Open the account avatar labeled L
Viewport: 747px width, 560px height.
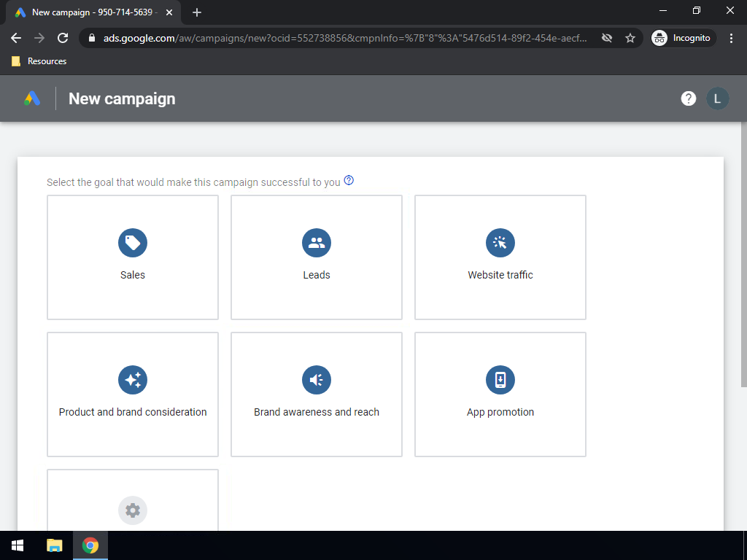[718, 98]
